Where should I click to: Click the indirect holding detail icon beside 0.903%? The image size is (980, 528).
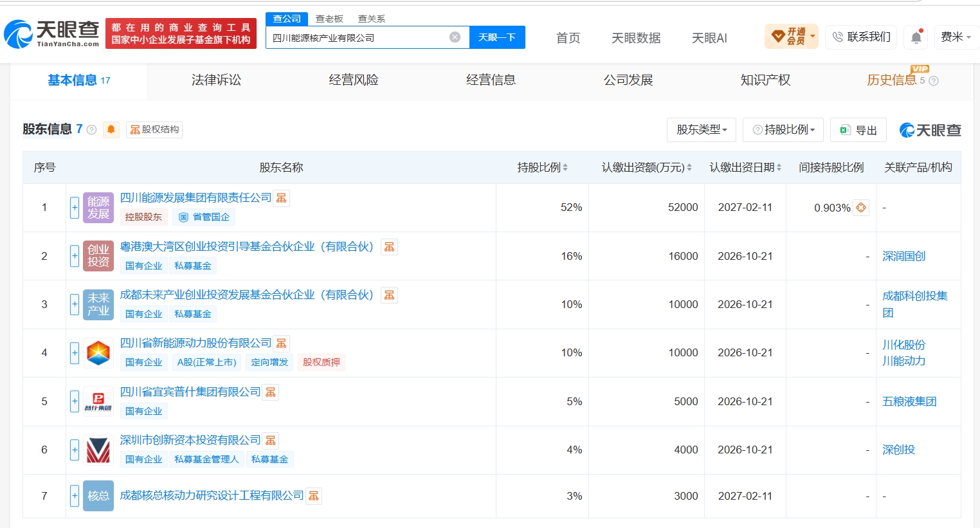861,208
